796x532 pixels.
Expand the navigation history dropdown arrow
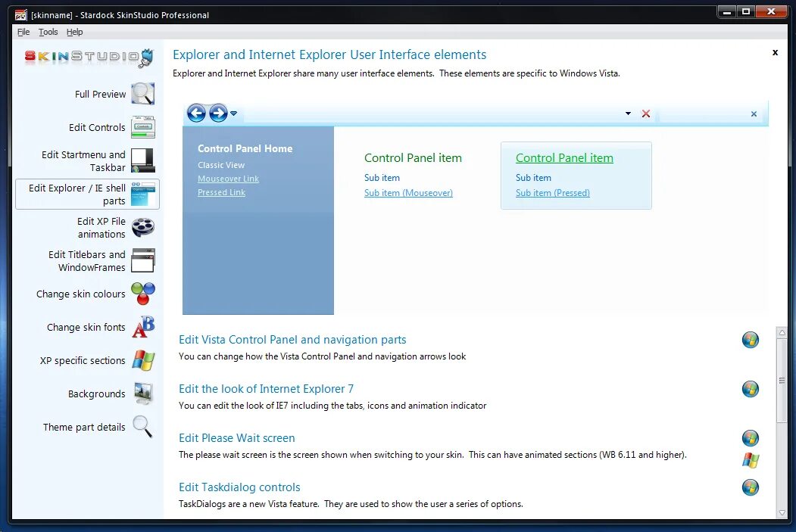coord(233,114)
